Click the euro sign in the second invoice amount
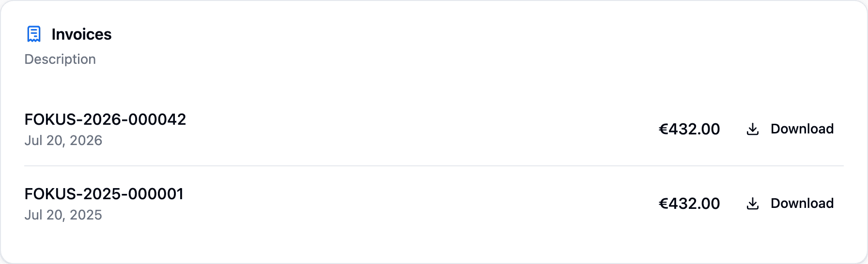The width and height of the screenshot is (868, 264). (664, 204)
